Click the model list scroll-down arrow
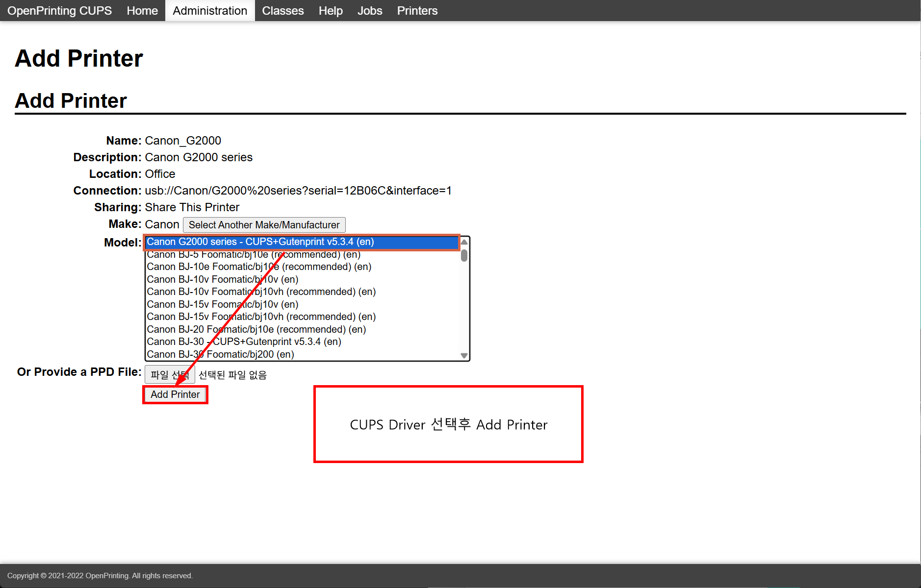The width and height of the screenshot is (921, 588). (464, 356)
